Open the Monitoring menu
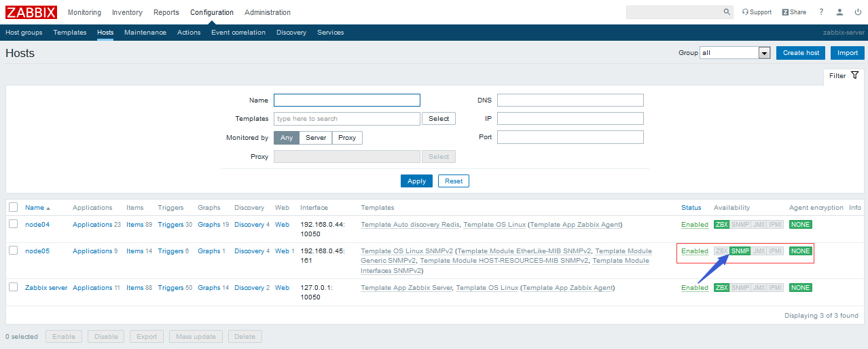Viewport: 868px width, 349px height. (84, 12)
